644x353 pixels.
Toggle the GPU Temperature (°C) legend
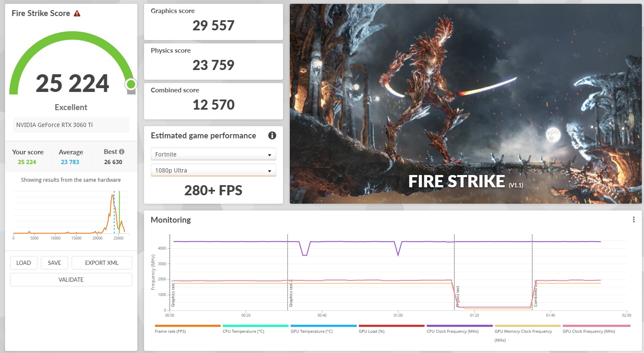(x=323, y=329)
